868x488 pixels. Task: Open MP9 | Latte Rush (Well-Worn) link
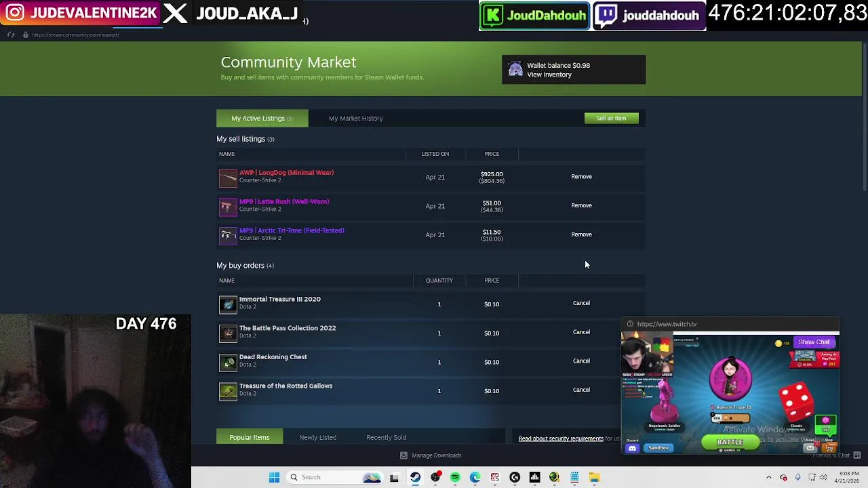[283, 201]
